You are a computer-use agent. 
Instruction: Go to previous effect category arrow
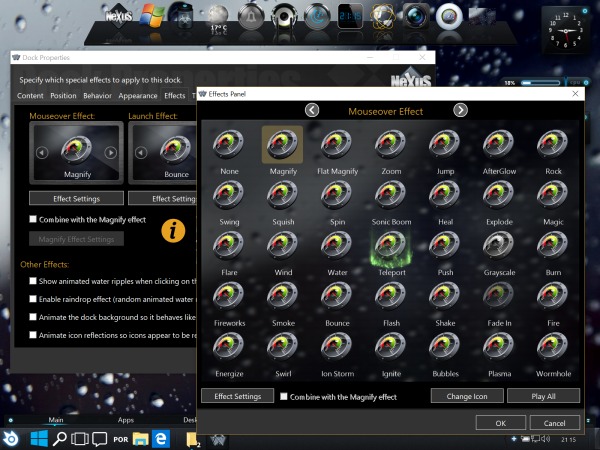(312, 110)
